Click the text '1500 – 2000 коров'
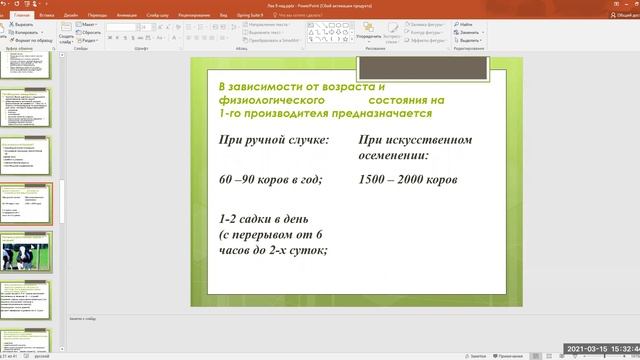 (408, 180)
